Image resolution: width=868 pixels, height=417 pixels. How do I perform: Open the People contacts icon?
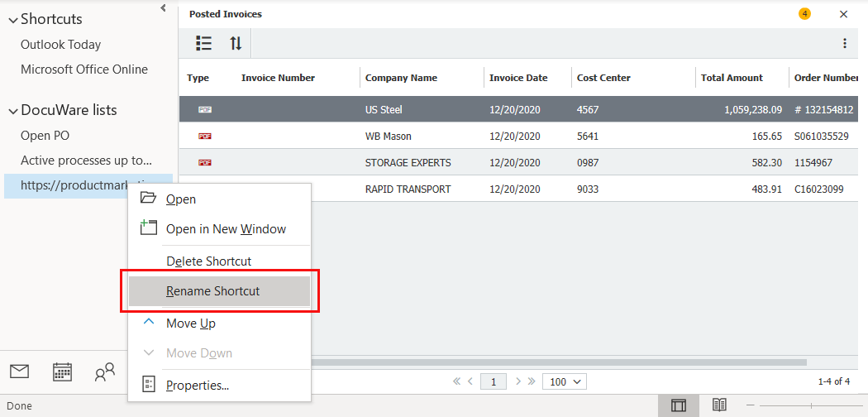point(105,372)
